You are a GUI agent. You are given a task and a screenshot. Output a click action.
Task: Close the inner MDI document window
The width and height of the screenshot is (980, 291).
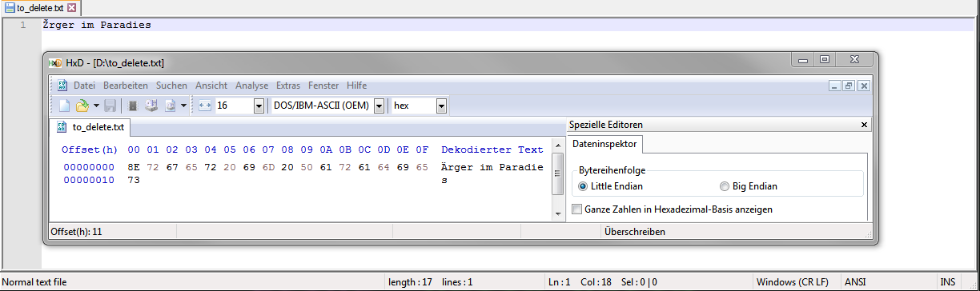point(863,86)
